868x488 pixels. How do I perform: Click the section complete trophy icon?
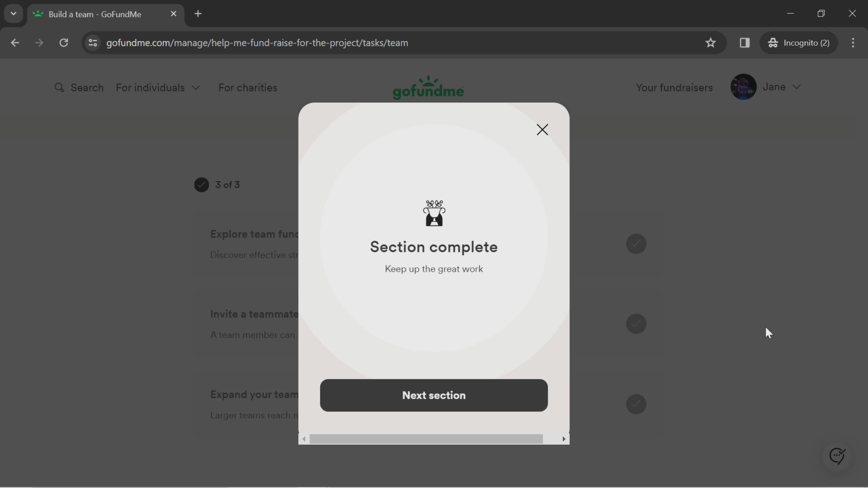tap(434, 213)
